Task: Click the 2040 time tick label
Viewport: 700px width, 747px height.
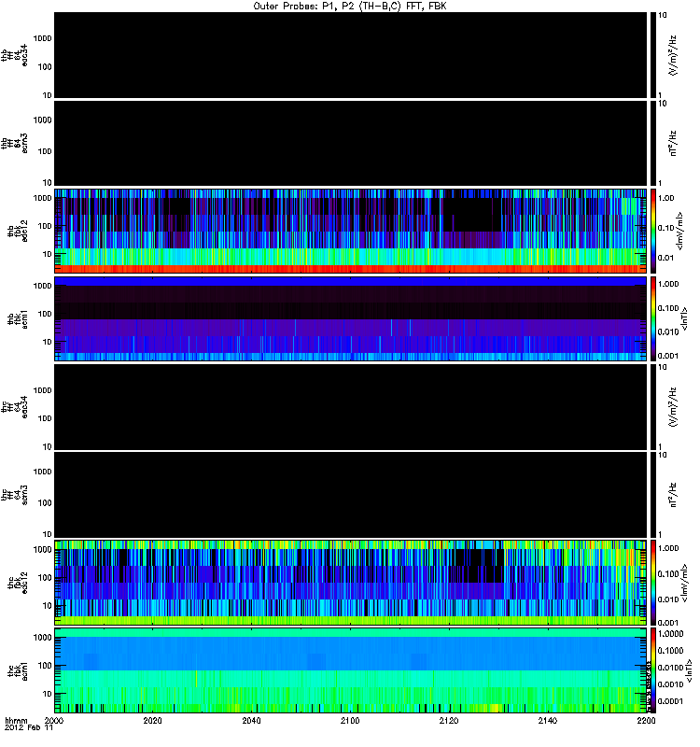Action: 252,721
